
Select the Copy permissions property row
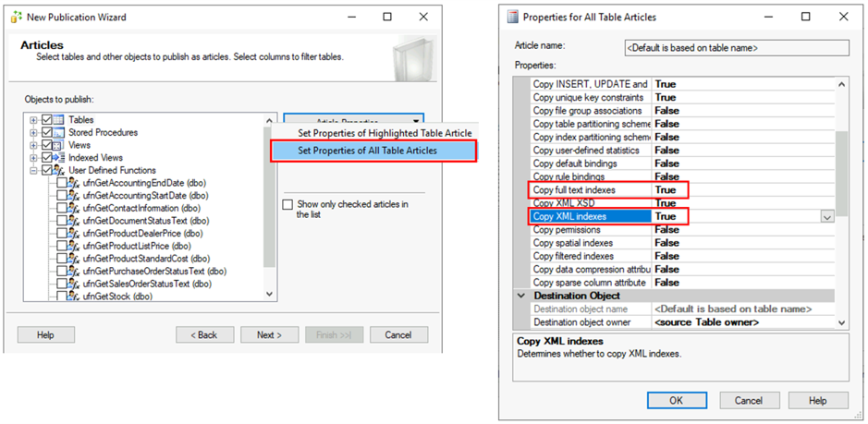pyautogui.click(x=683, y=230)
